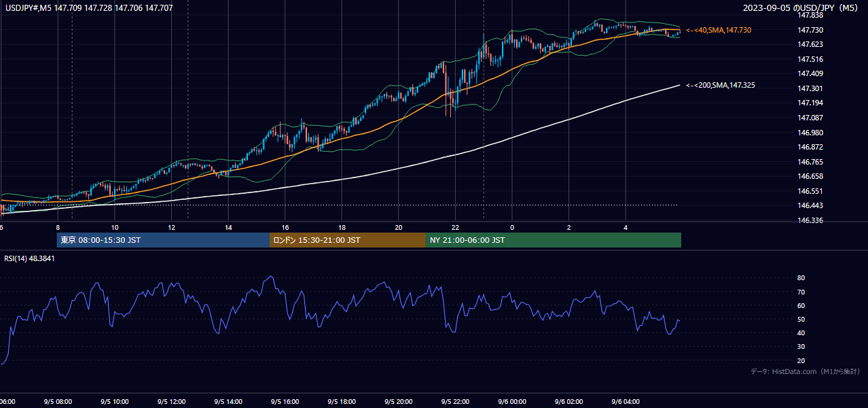Click the 9/5 12:00 bottom date label

pyautogui.click(x=171, y=402)
